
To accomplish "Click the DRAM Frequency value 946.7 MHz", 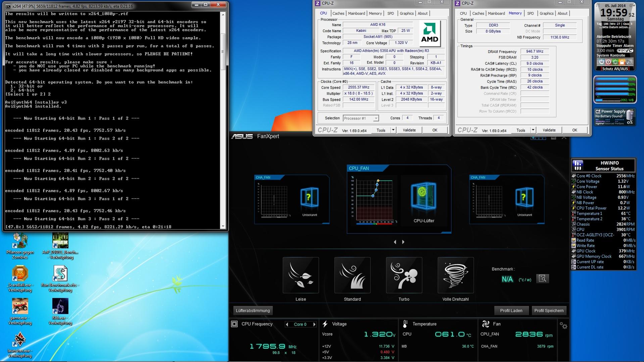I will 535,52.
